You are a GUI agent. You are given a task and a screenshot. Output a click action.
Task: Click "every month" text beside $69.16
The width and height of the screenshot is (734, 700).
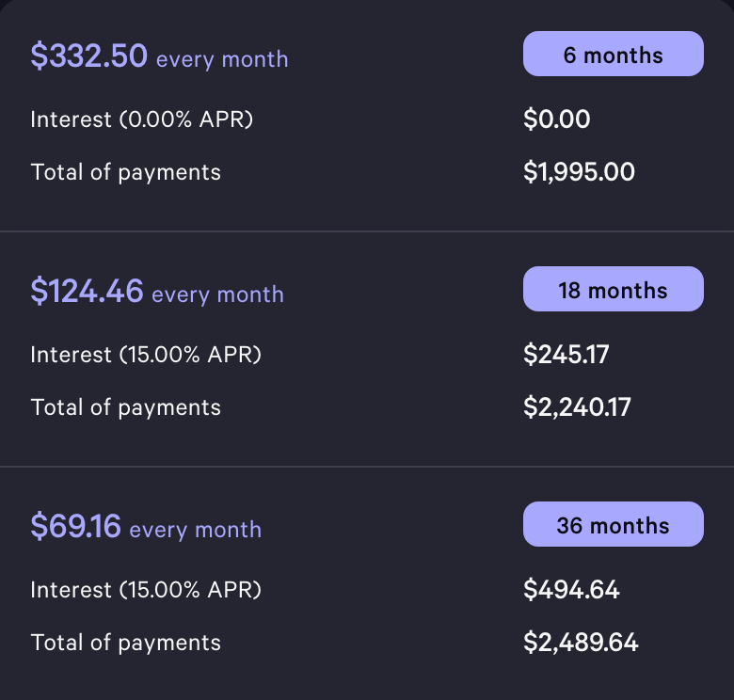[196, 530]
